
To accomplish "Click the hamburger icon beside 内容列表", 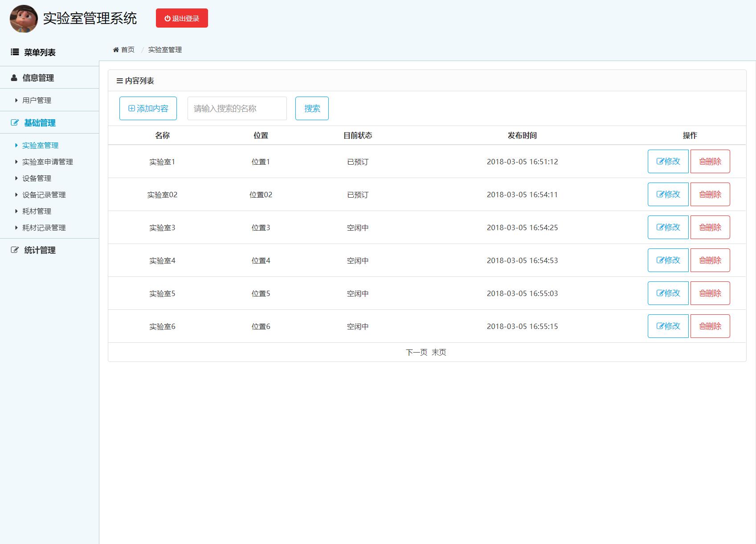I will pyautogui.click(x=119, y=81).
